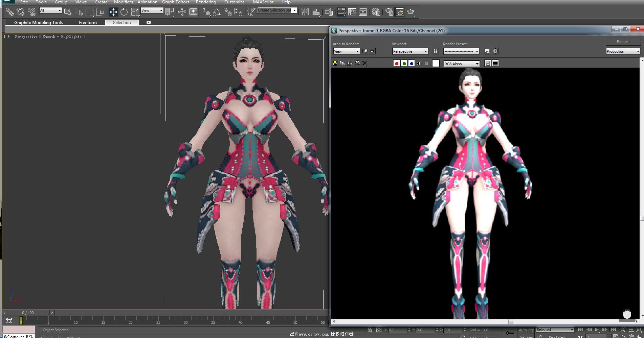Image resolution: width=644 pixels, height=338 pixels.
Task: Toggle Angle Snap
Action: pyautogui.click(x=217, y=12)
